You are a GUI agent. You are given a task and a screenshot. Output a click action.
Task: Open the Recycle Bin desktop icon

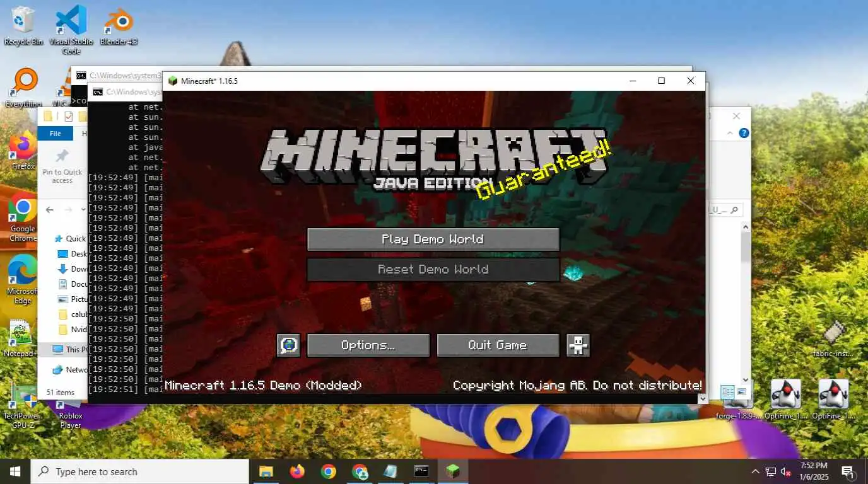coord(23,26)
